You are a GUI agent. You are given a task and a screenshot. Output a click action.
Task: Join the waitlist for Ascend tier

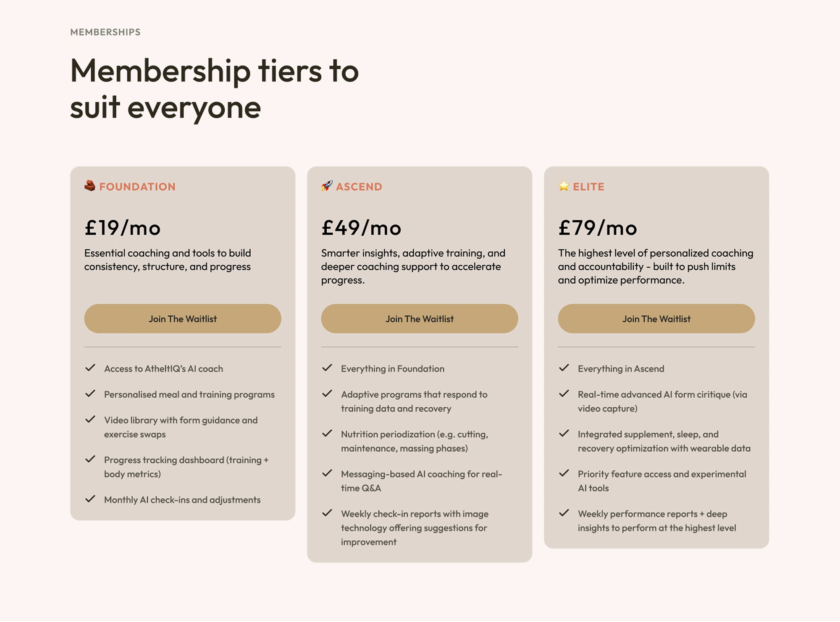(x=420, y=319)
